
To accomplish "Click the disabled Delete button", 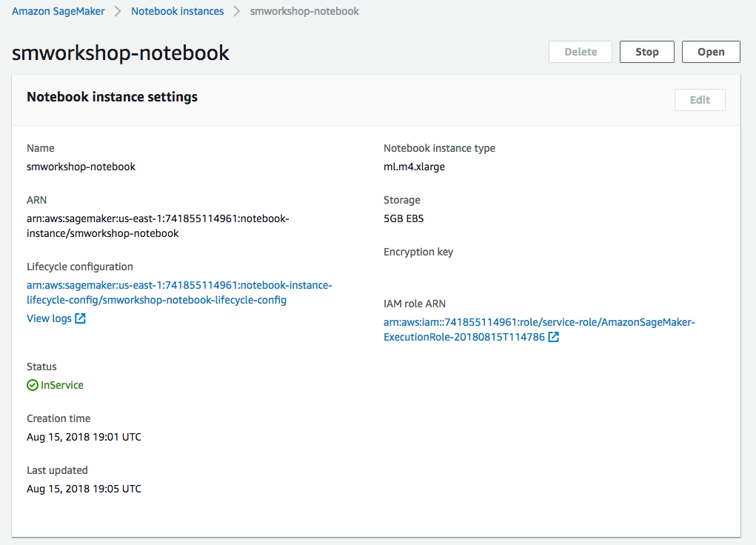I will point(581,52).
